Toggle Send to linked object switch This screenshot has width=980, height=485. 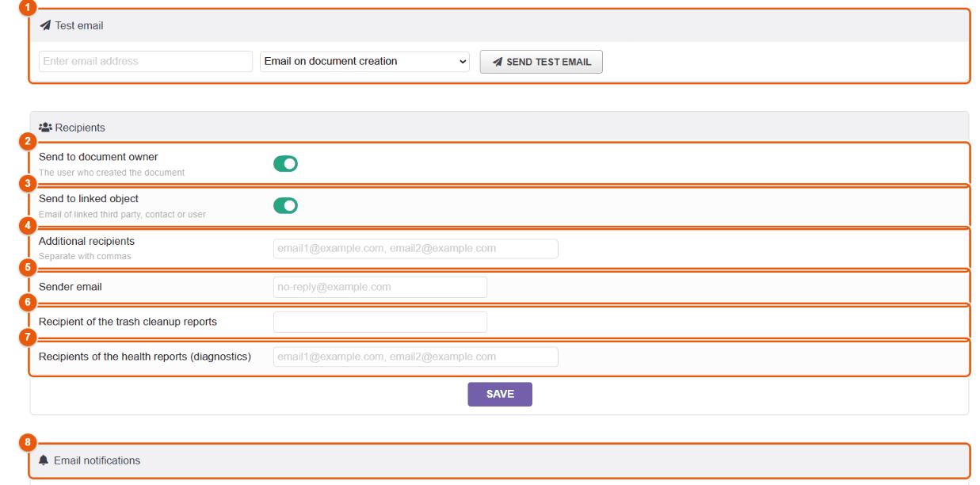click(x=285, y=205)
